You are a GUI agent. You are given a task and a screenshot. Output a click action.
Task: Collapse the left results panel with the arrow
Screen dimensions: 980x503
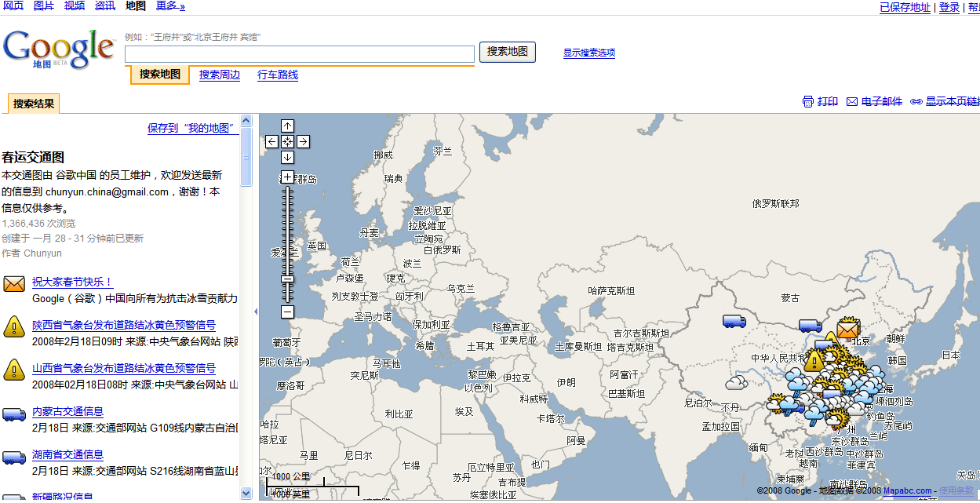[x=255, y=312]
